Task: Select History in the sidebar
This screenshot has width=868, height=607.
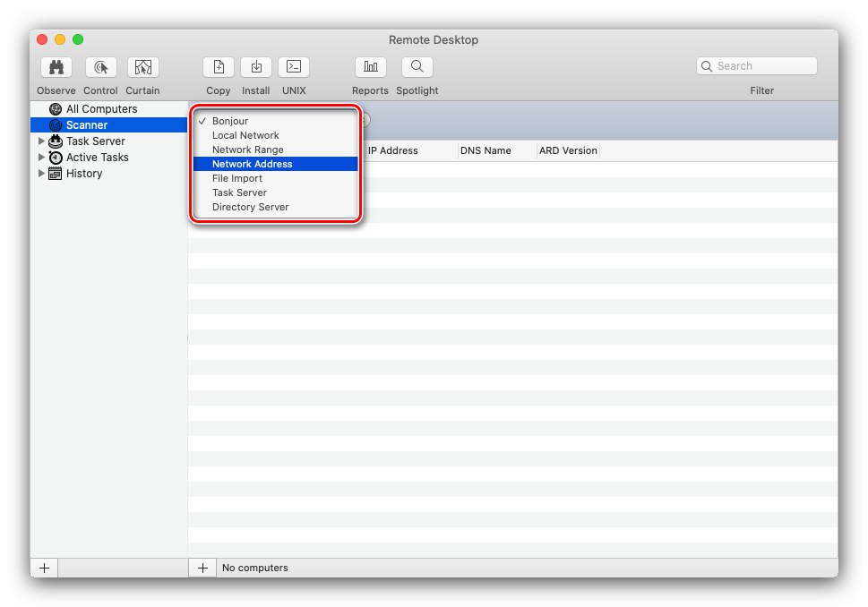Action: point(109,173)
